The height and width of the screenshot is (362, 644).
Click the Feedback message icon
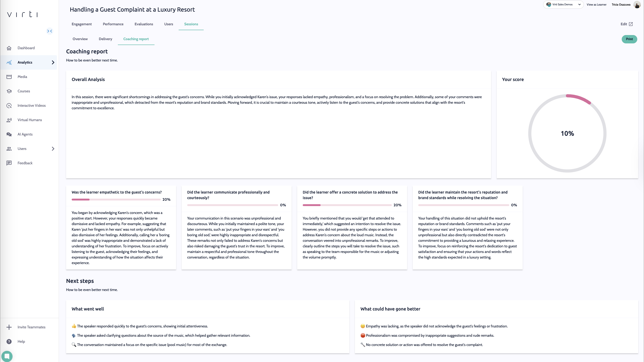tap(9, 163)
